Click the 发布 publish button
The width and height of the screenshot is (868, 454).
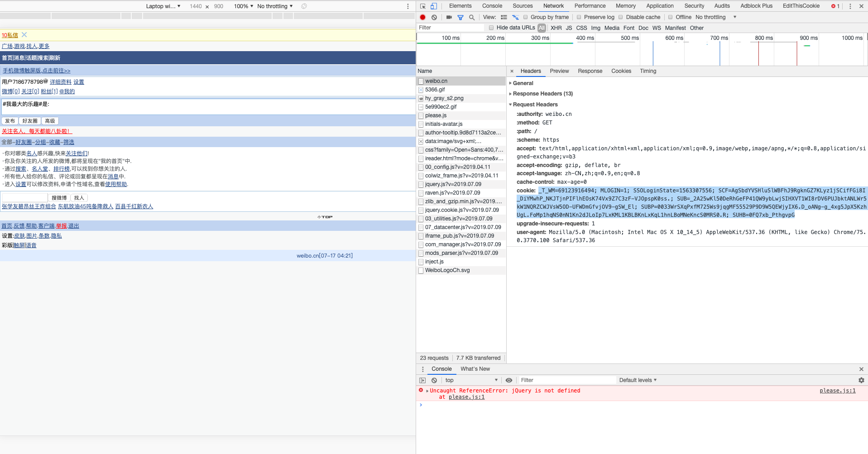(10, 121)
